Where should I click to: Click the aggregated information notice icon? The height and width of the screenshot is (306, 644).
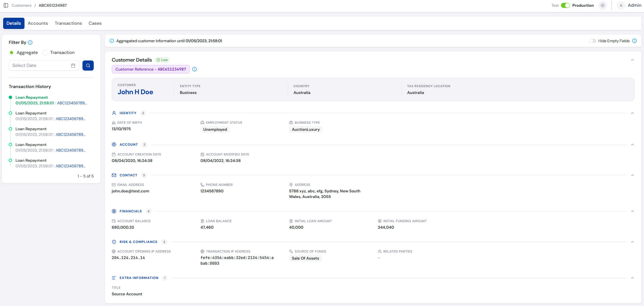[112, 41]
